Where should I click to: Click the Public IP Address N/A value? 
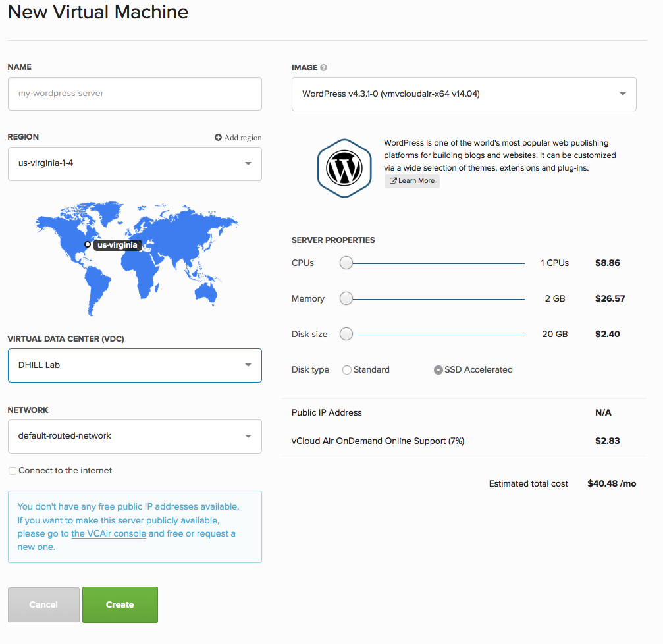pos(603,412)
